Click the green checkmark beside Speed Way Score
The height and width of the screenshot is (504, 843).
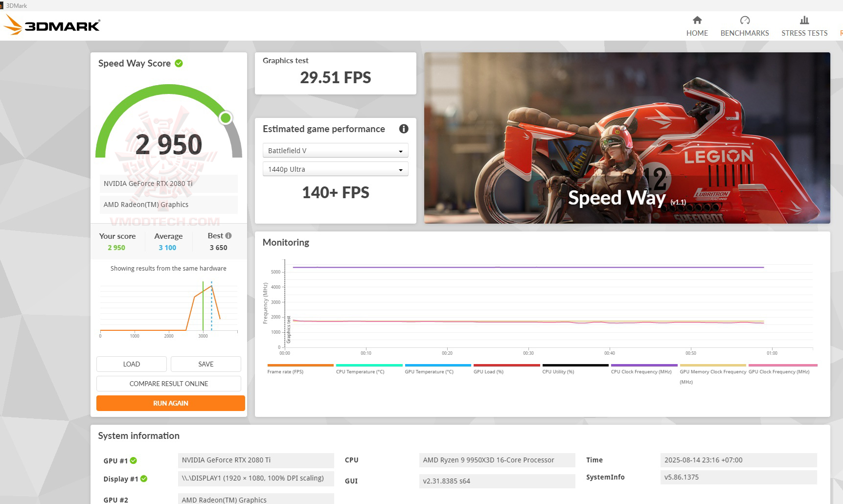(178, 63)
